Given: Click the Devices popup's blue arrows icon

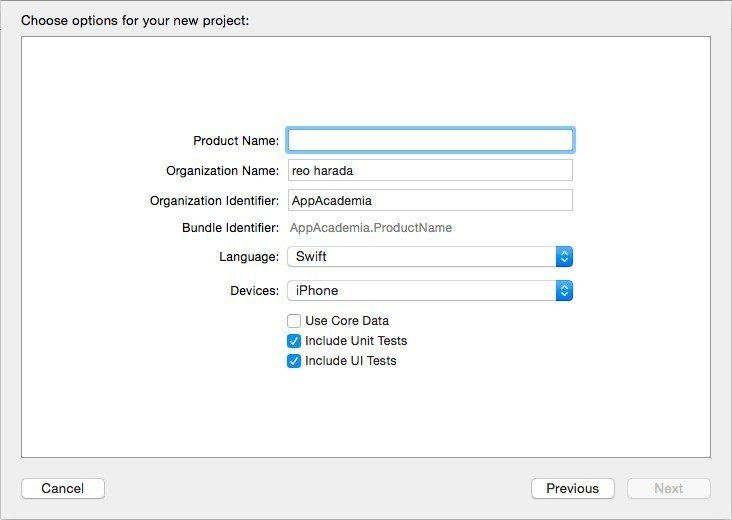Looking at the screenshot, I should (564, 291).
